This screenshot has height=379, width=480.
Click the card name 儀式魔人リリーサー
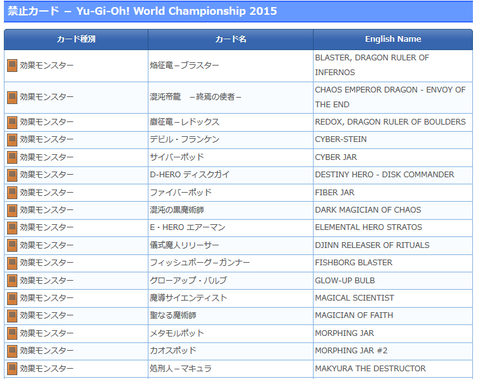coord(184,245)
